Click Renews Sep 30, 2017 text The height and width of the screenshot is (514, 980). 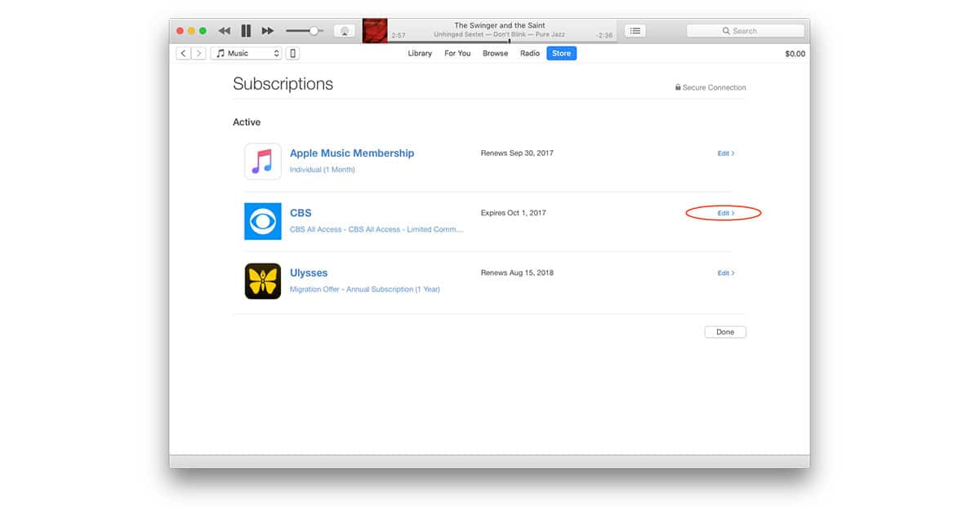517,153
